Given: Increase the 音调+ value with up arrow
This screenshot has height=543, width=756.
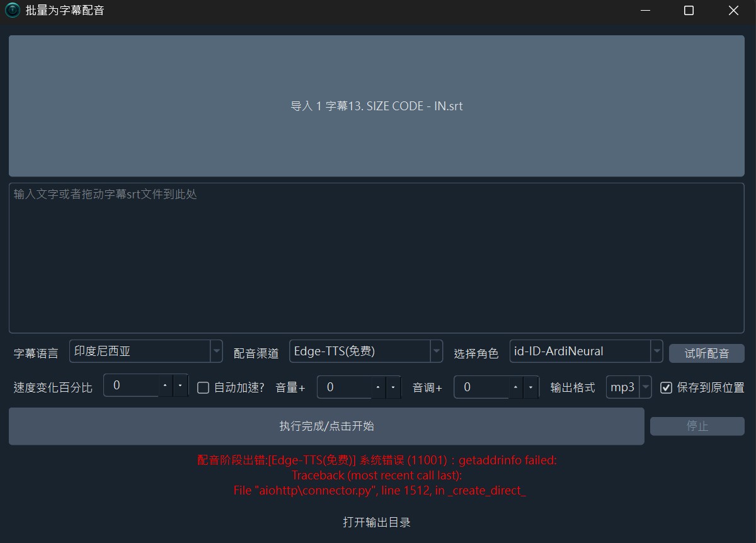Looking at the screenshot, I should (516, 387).
